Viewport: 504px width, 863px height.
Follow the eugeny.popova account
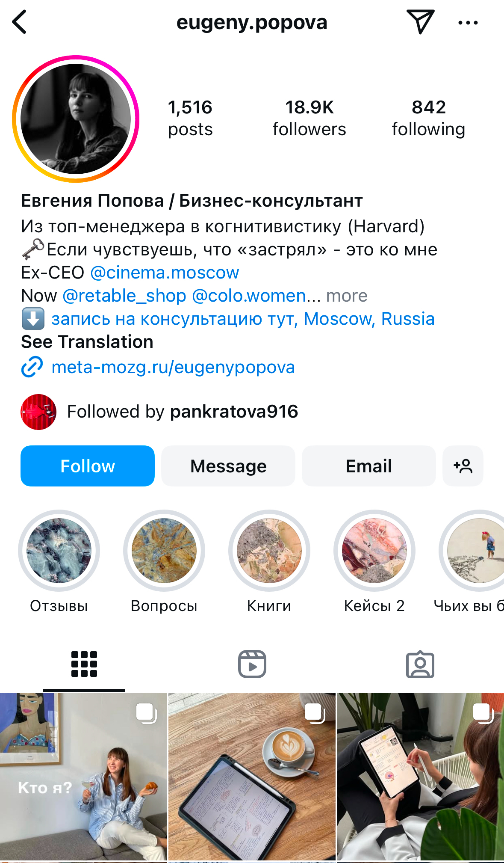[x=88, y=466]
